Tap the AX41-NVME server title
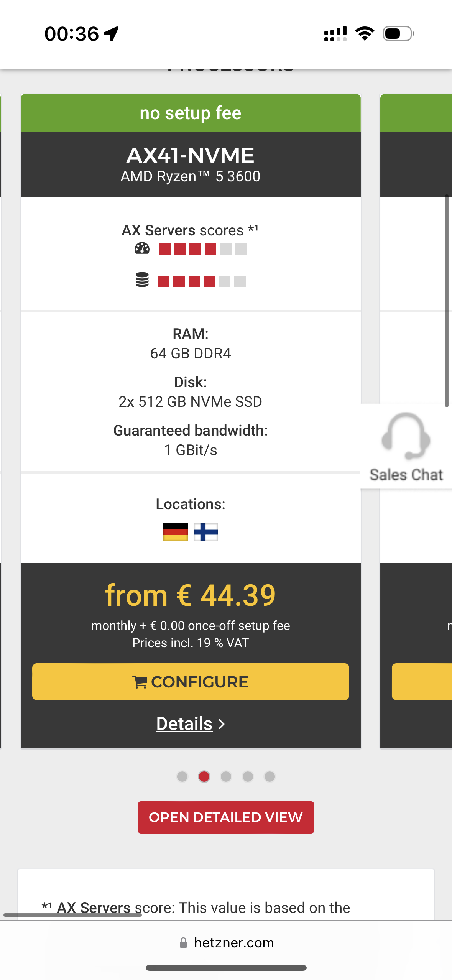The image size is (452, 980). 191,156
